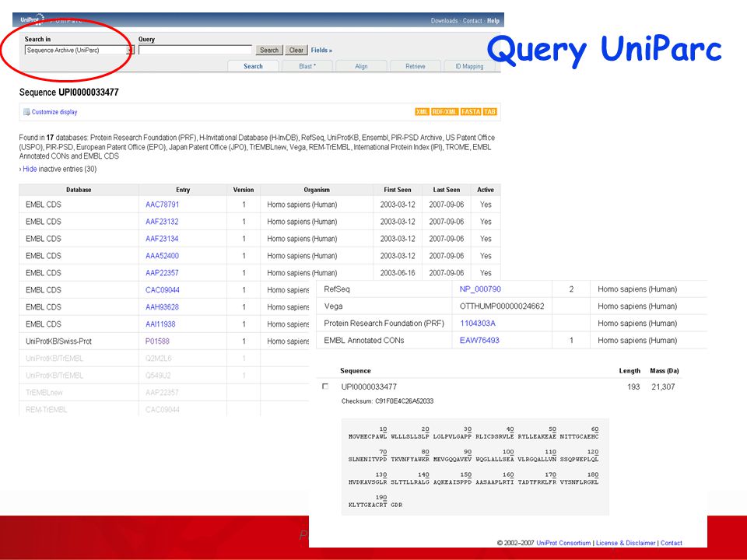Download as TAB format badge
Viewport: 747px width, 560px height.
(x=489, y=112)
